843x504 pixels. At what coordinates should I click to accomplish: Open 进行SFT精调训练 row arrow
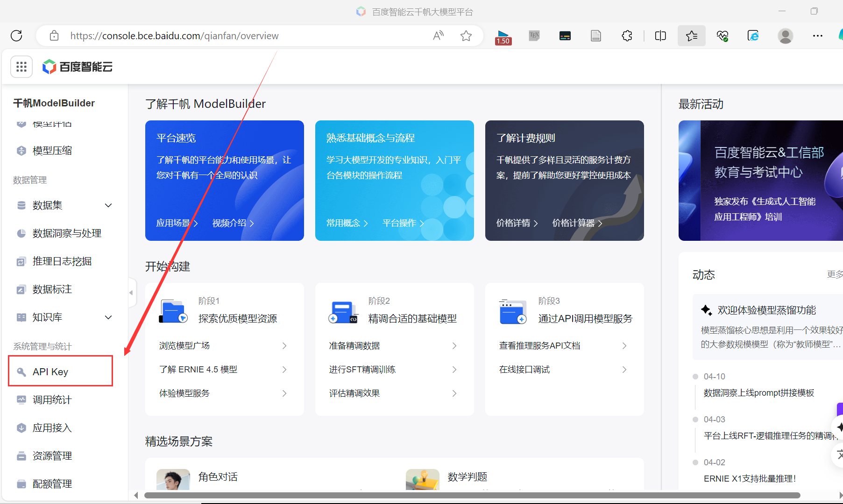[454, 370]
